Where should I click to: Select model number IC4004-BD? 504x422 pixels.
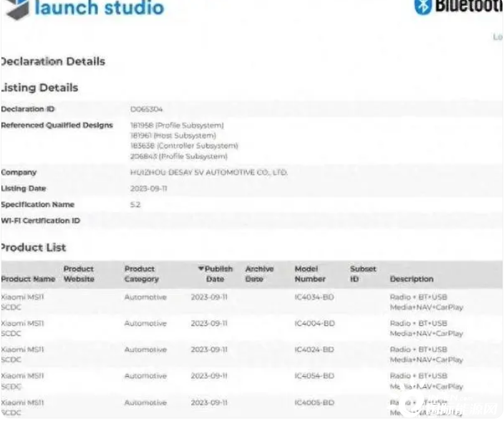pos(314,323)
